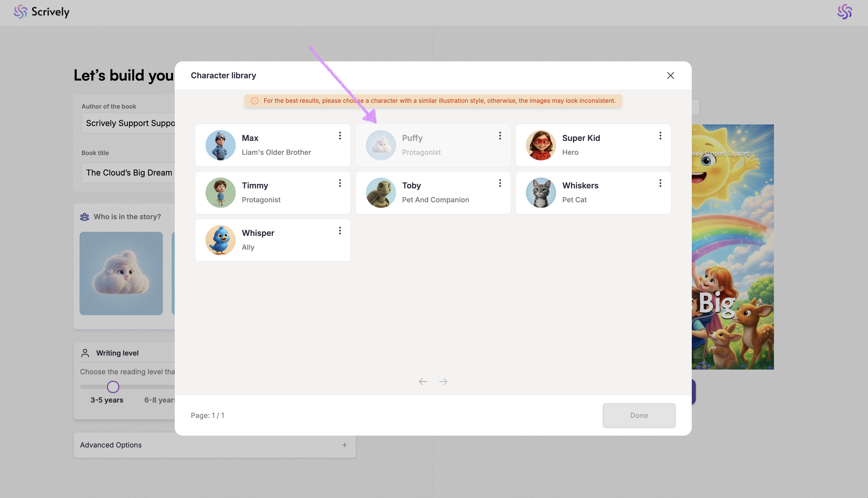
Task: Open Super Kid's three-dot options menu
Action: pos(660,136)
